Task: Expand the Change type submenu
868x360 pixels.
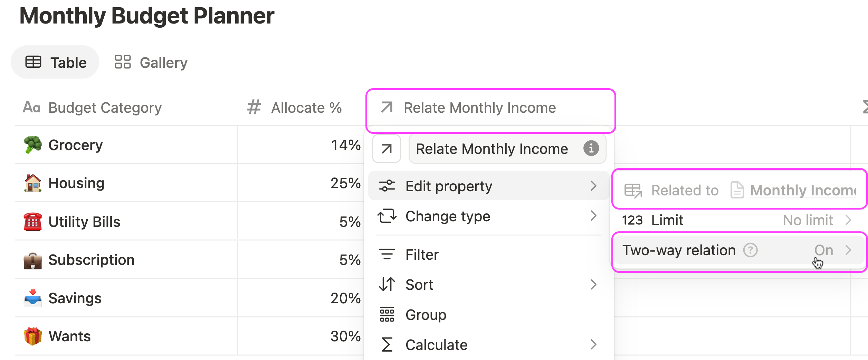Action: (488, 216)
